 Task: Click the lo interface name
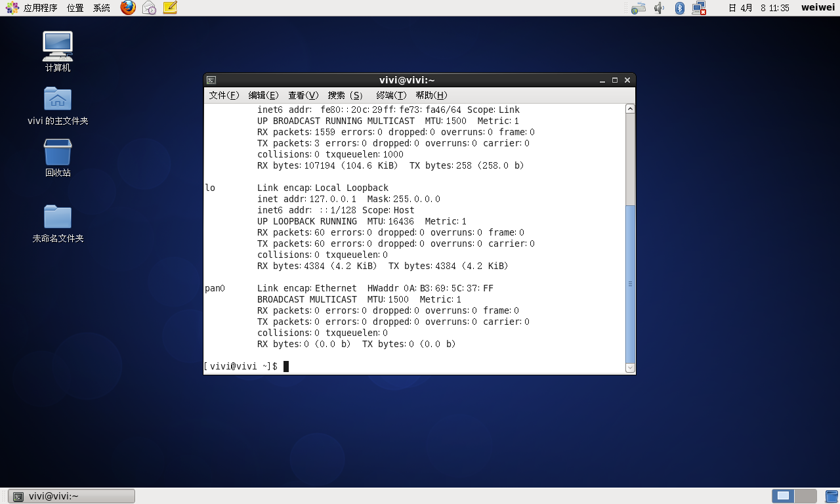[x=210, y=188]
